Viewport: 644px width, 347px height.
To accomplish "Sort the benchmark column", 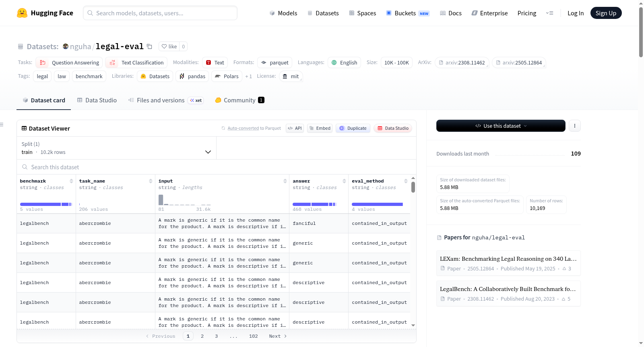I will coord(71,181).
